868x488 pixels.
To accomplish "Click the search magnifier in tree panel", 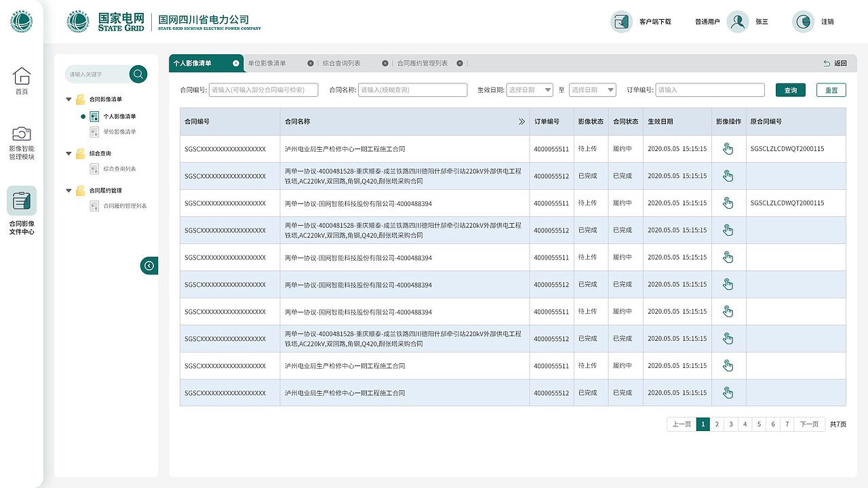I will point(138,74).
